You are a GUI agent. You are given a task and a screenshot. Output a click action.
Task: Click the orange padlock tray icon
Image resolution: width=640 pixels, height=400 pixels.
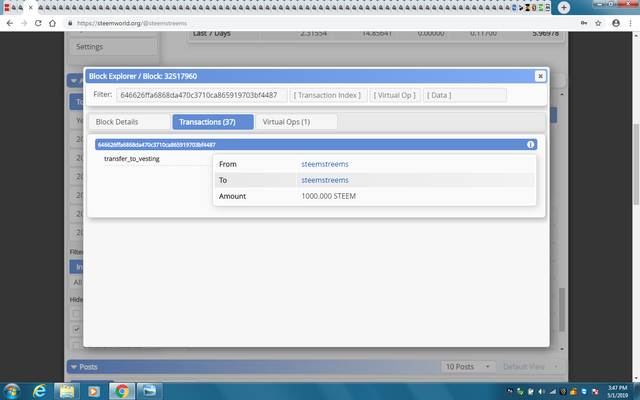pyautogui.click(x=573, y=391)
